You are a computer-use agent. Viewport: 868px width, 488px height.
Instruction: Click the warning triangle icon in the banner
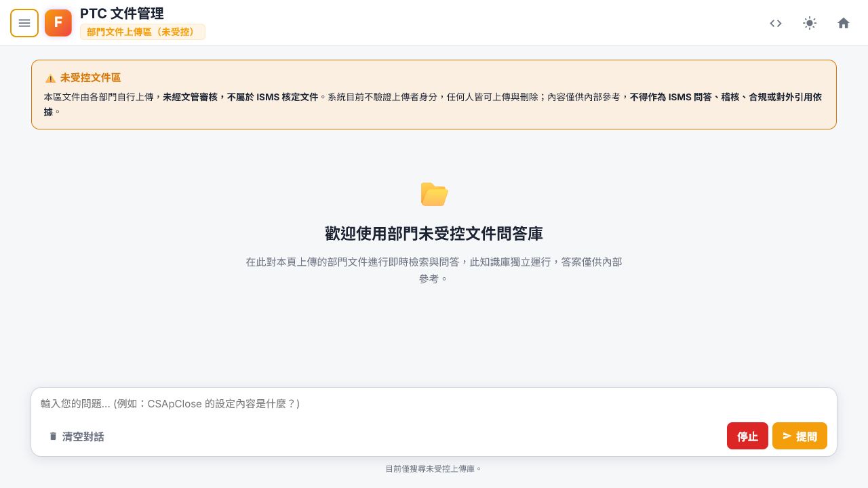pos(50,78)
